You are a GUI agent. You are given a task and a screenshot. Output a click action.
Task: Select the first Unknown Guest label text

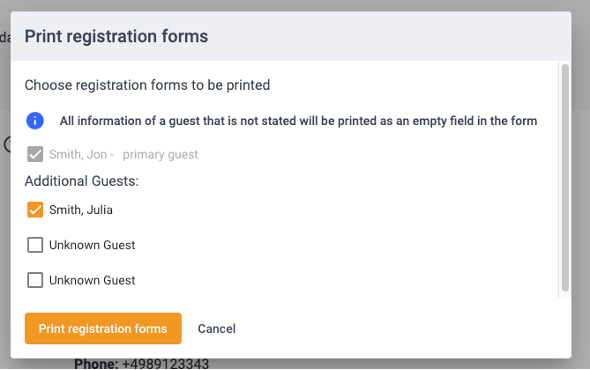coord(92,245)
